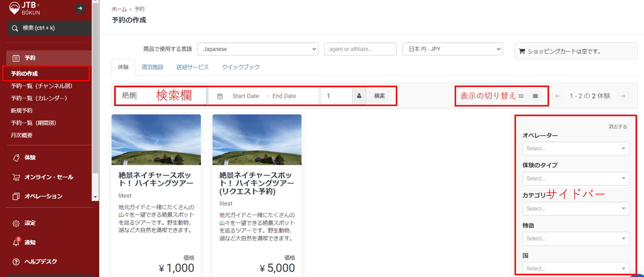Image resolution: width=644 pixels, height=277 pixels.
Task: Open the クイックブック tab
Action: 240,67
